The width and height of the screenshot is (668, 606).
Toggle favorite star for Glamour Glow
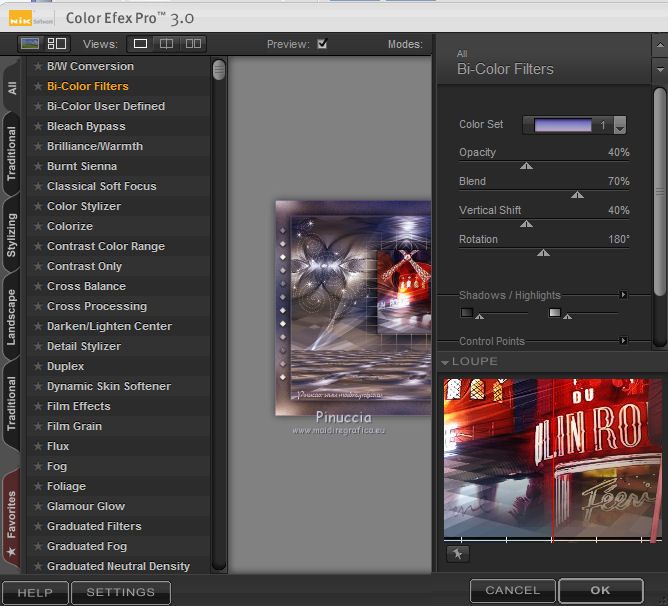click(38, 507)
